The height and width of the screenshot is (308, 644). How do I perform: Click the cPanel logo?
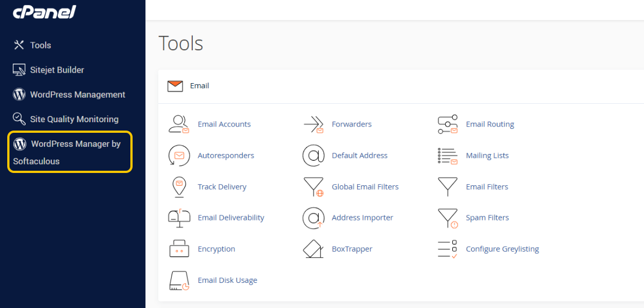point(45,11)
